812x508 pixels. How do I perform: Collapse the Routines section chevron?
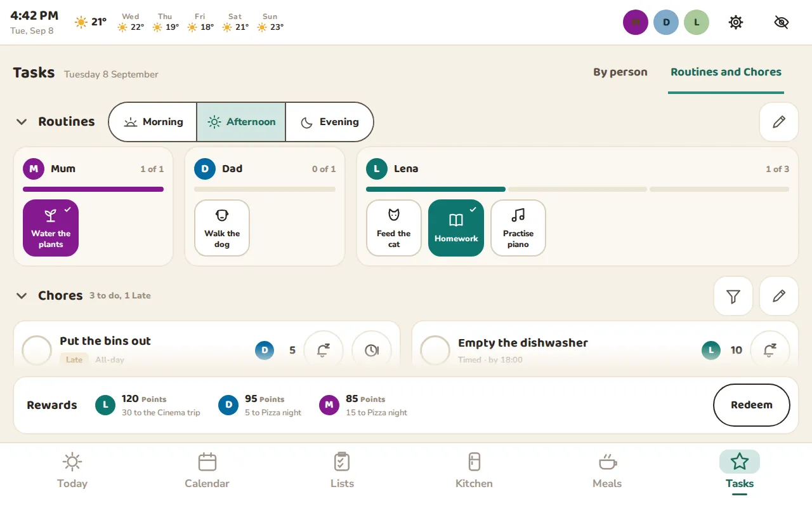[x=22, y=122]
